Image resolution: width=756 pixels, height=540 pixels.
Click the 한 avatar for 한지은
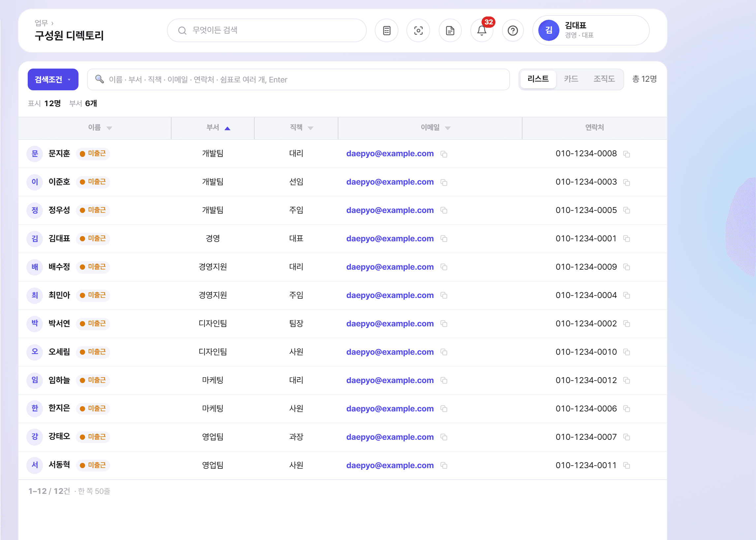[x=35, y=409]
